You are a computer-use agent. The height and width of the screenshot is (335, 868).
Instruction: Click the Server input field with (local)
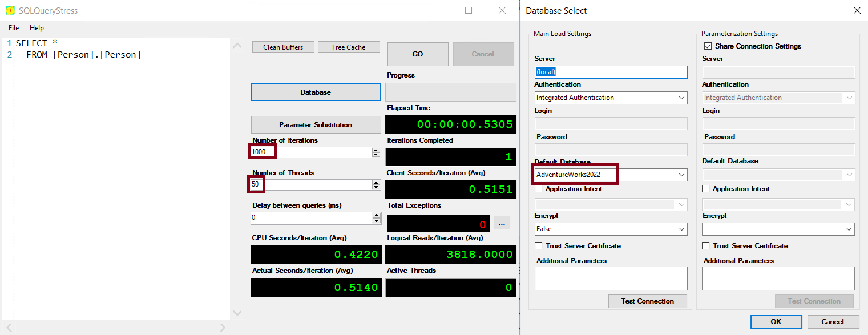pyautogui.click(x=611, y=72)
